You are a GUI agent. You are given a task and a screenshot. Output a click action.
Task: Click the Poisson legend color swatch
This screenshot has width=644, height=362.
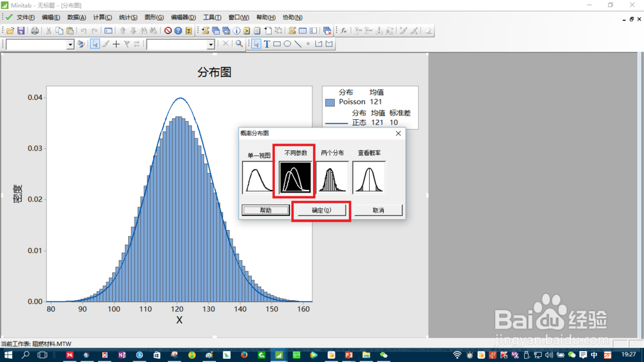pos(330,102)
